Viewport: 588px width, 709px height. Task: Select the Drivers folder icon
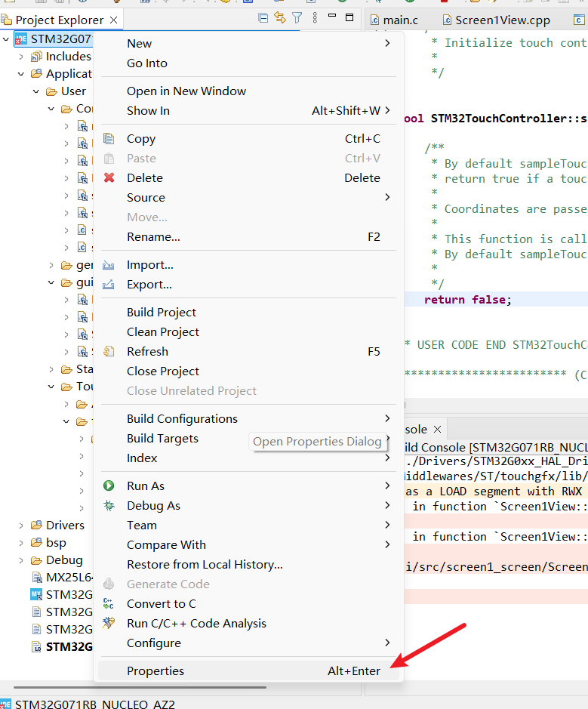(x=36, y=525)
